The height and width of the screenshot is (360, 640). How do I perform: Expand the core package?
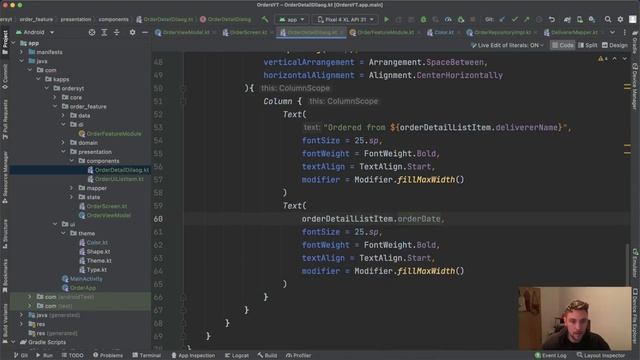pos(55,98)
